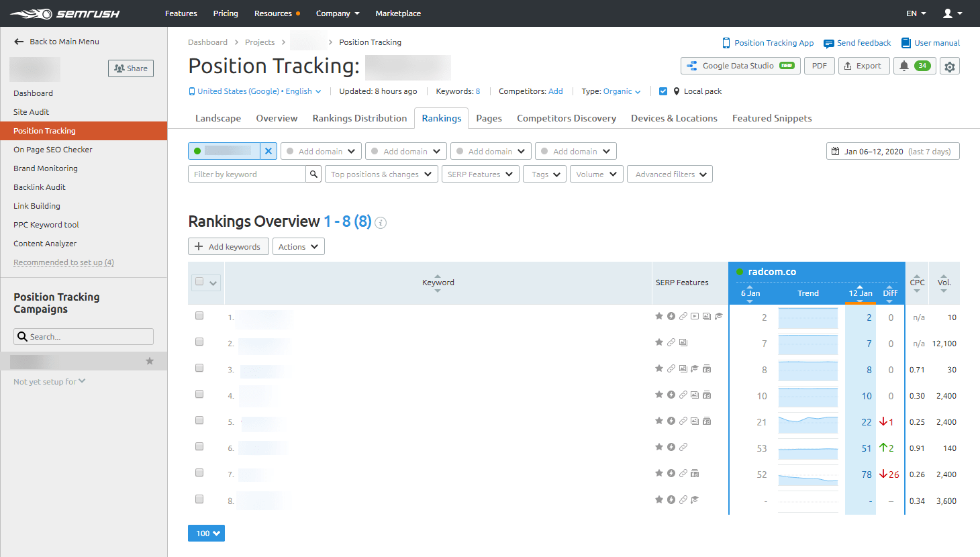
Task: Open the Advanced filters dropdown
Action: pyautogui.click(x=669, y=173)
